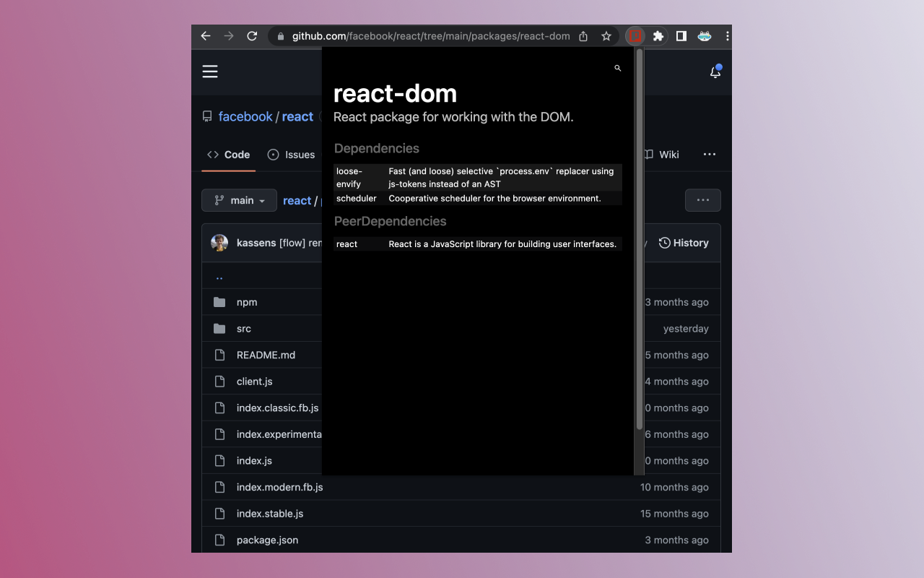Click the npm folder icon
Image resolution: width=924 pixels, height=578 pixels.
click(219, 302)
